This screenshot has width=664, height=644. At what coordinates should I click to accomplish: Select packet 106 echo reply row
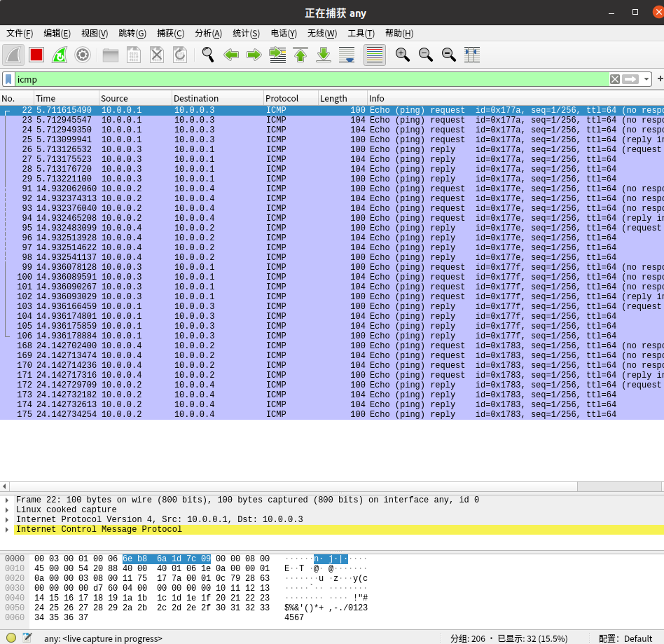tap(332, 336)
